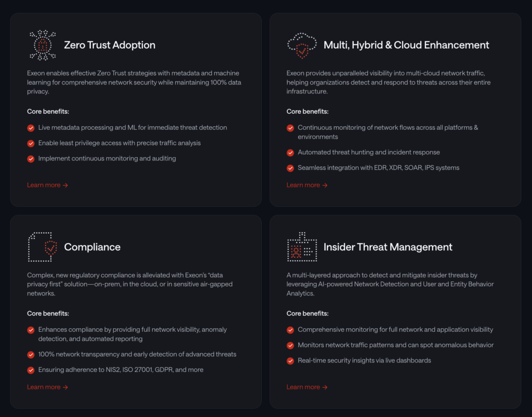Click the Compliance document shield icon
This screenshot has height=417, width=532.
tap(43, 247)
